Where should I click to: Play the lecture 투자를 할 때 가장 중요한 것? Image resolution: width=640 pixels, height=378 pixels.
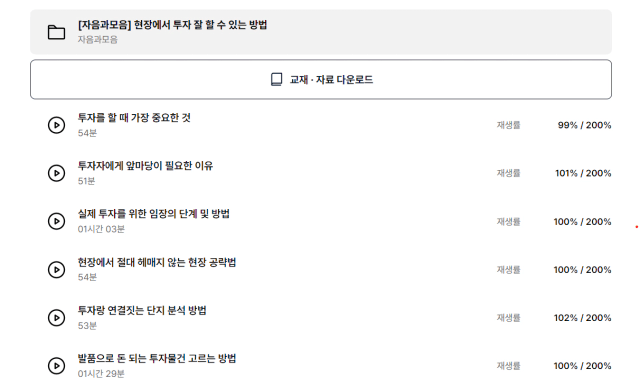[56, 125]
